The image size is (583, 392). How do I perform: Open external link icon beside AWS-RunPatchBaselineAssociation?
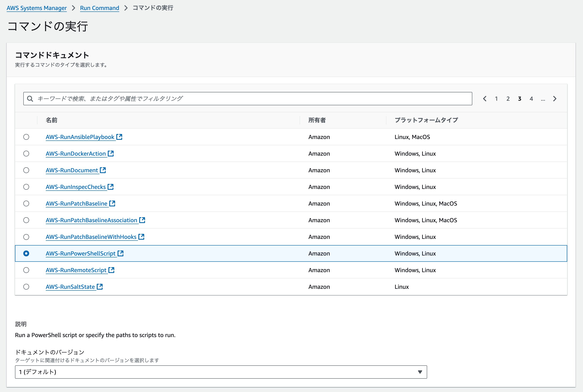[x=142, y=220]
